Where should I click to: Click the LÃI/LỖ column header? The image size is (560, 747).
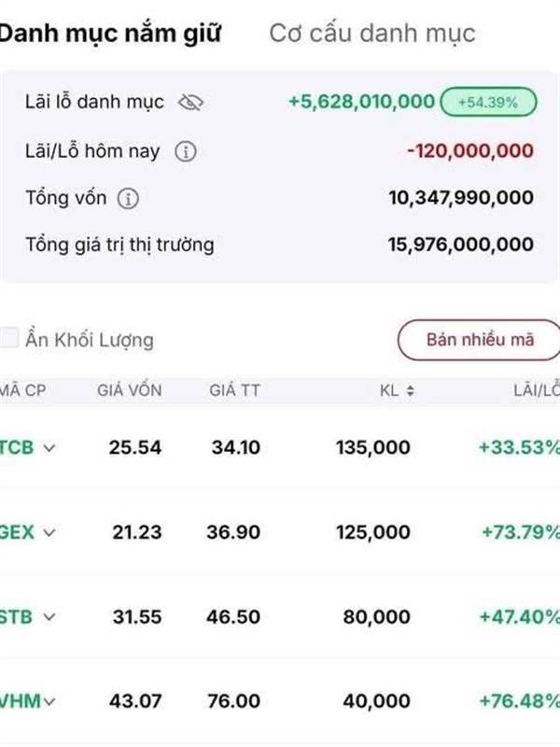pyautogui.click(x=534, y=390)
